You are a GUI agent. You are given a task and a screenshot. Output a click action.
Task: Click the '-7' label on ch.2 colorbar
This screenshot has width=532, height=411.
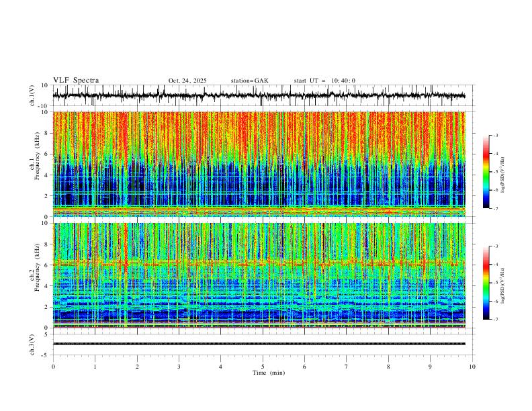click(495, 319)
